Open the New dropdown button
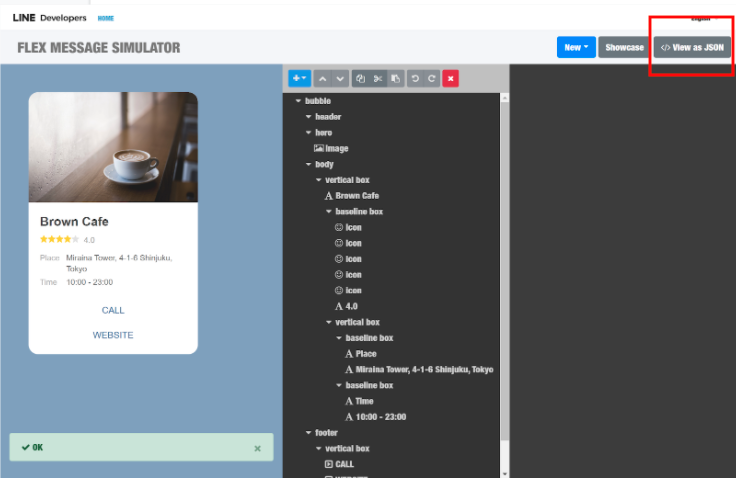The width and height of the screenshot is (736, 478). [575, 47]
